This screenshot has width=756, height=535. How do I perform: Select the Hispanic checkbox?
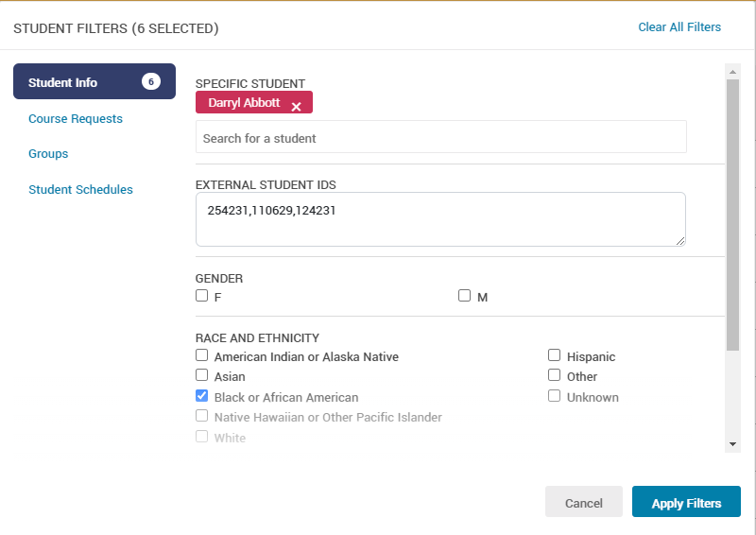[555, 356]
